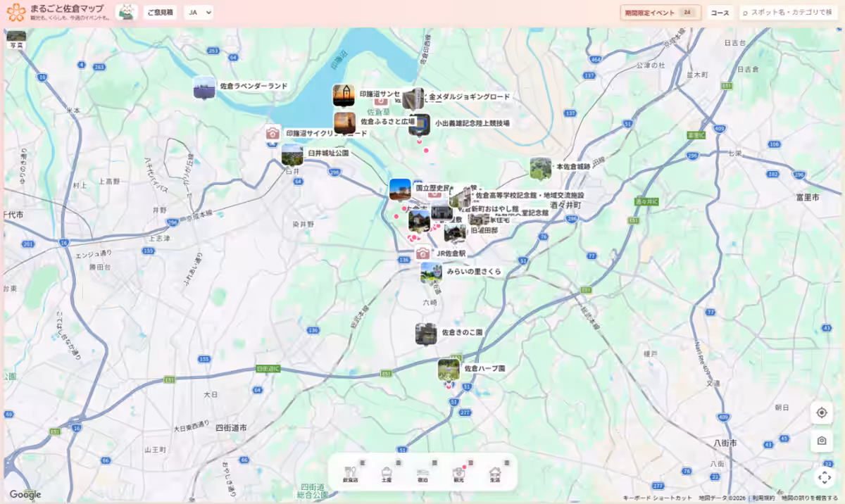This screenshot has height=504, width=845.
Task: Click camera pin for 印旛沼サイクリングロード
Action: coord(273,133)
